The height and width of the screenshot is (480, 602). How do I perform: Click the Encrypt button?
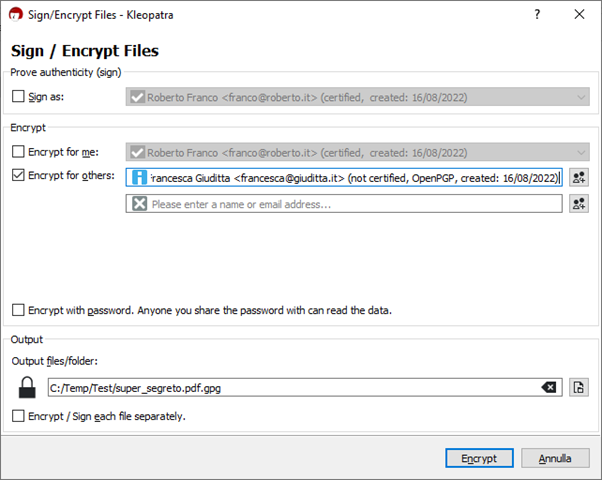pos(479,458)
